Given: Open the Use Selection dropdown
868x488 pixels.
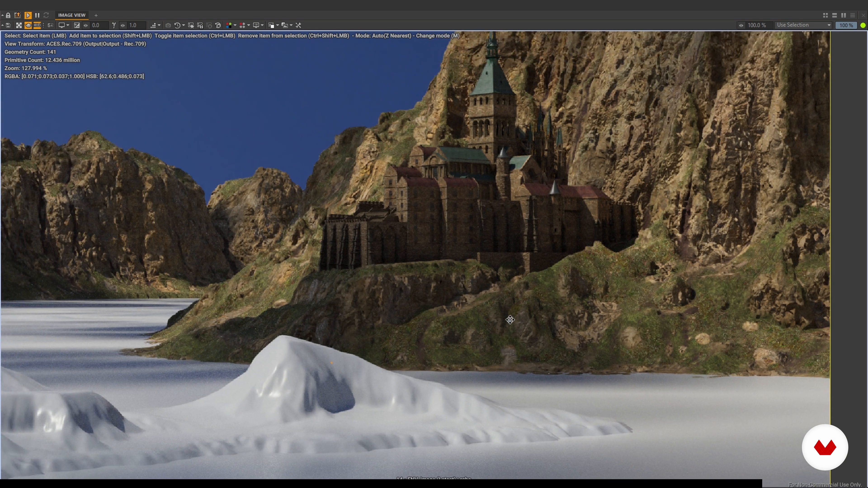Looking at the screenshot, I should [x=804, y=25].
